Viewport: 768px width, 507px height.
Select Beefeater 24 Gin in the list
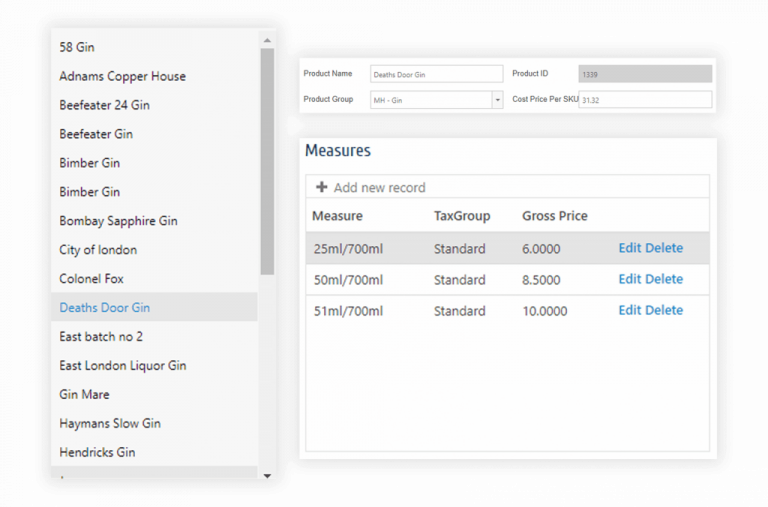[x=154, y=105]
